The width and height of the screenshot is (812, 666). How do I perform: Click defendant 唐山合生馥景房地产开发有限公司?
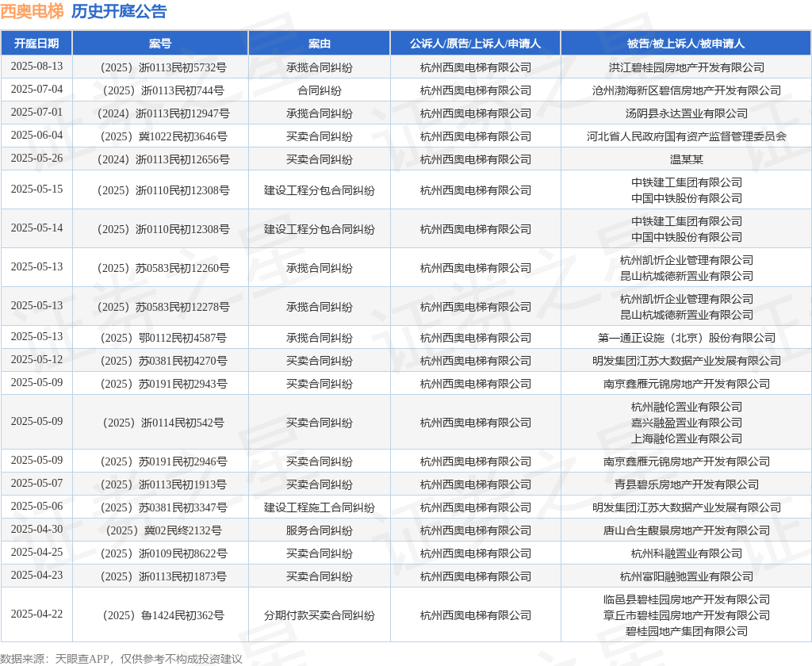686,530
